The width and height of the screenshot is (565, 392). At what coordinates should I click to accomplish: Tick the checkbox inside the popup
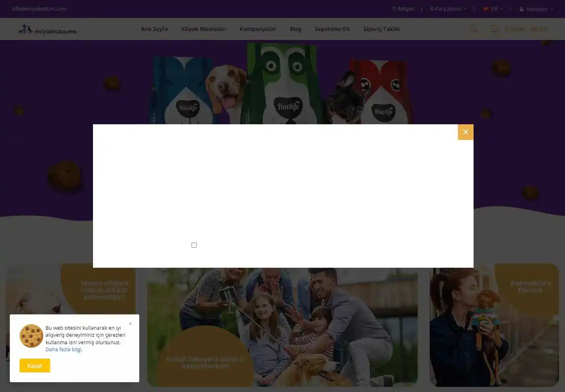pos(194,245)
